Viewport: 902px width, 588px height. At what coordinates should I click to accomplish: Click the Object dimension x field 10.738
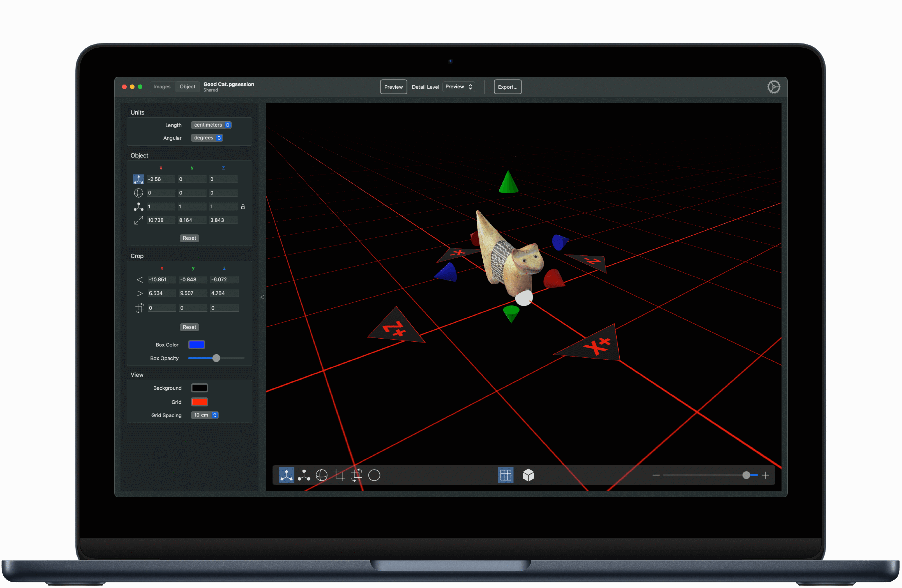click(161, 220)
